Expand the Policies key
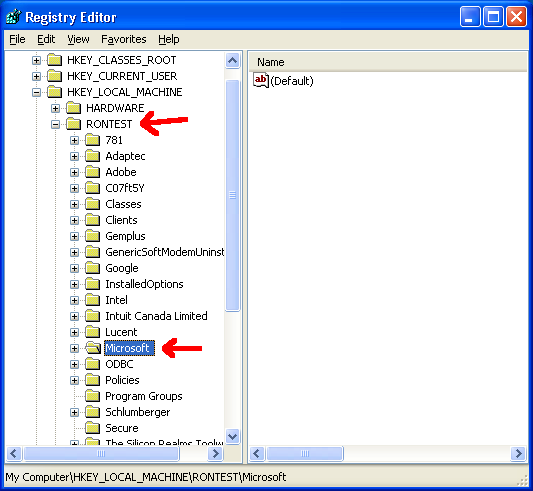The height and width of the screenshot is (491, 533). [74, 380]
